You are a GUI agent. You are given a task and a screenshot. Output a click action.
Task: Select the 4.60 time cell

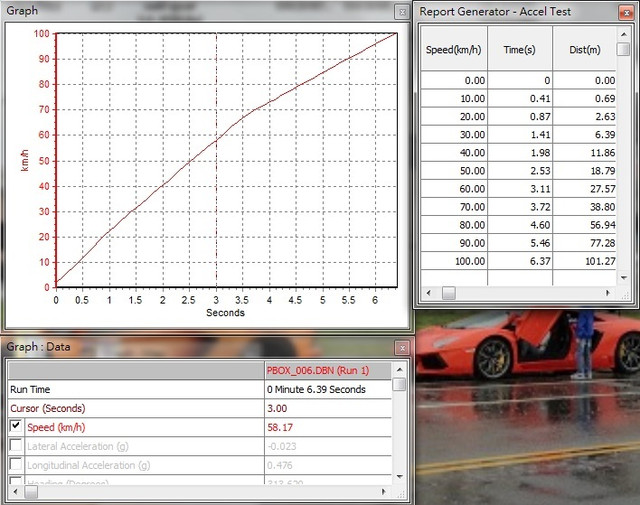[x=520, y=225]
